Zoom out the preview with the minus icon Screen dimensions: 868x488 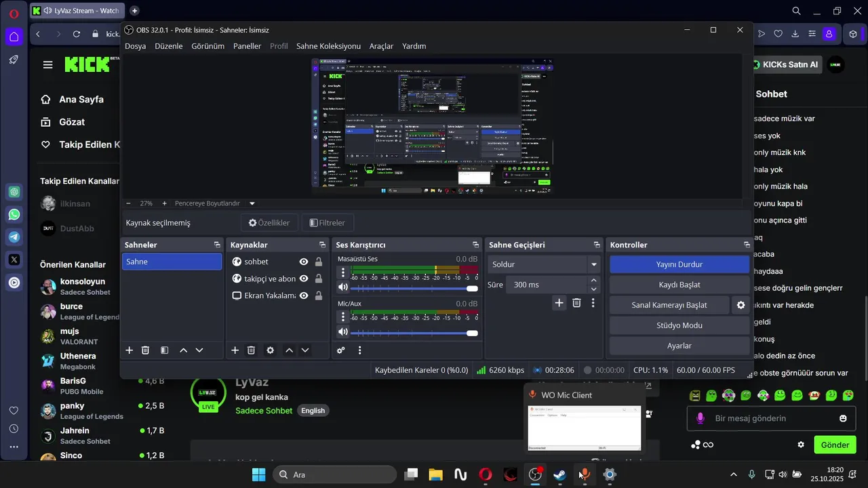point(129,203)
